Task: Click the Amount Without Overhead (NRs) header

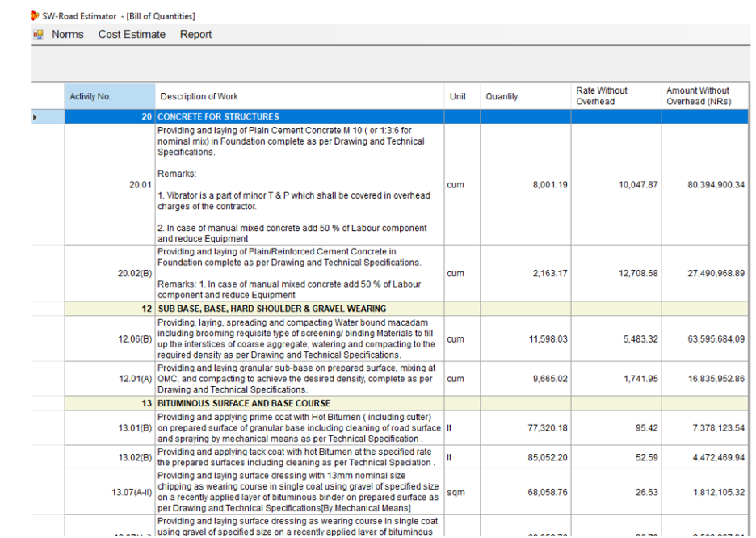Action: tap(698, 96)
